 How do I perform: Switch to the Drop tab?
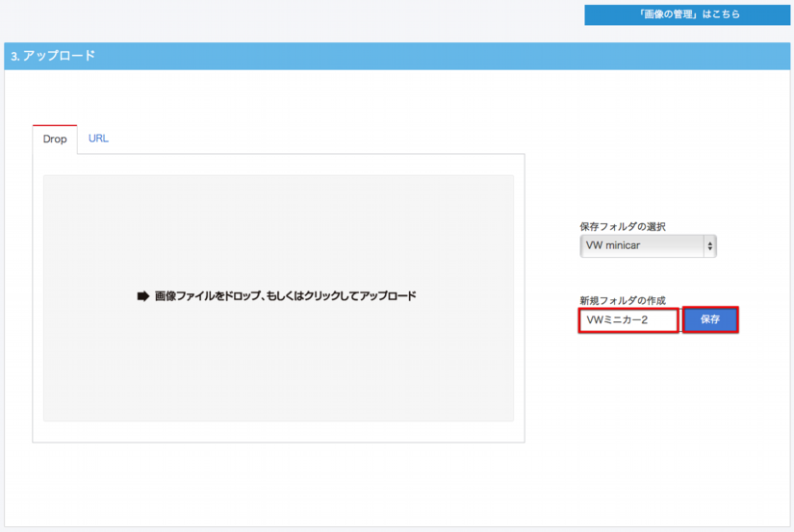click(x=55, y=139)
